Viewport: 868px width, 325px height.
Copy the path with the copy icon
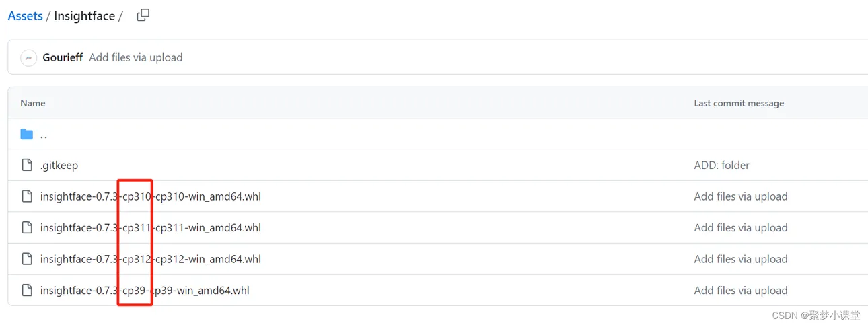pos(143,15)
